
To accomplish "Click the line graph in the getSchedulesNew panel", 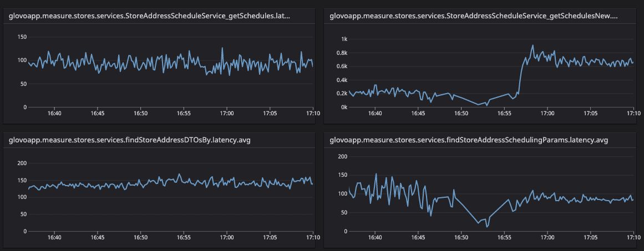I will (x=491, y=75).
